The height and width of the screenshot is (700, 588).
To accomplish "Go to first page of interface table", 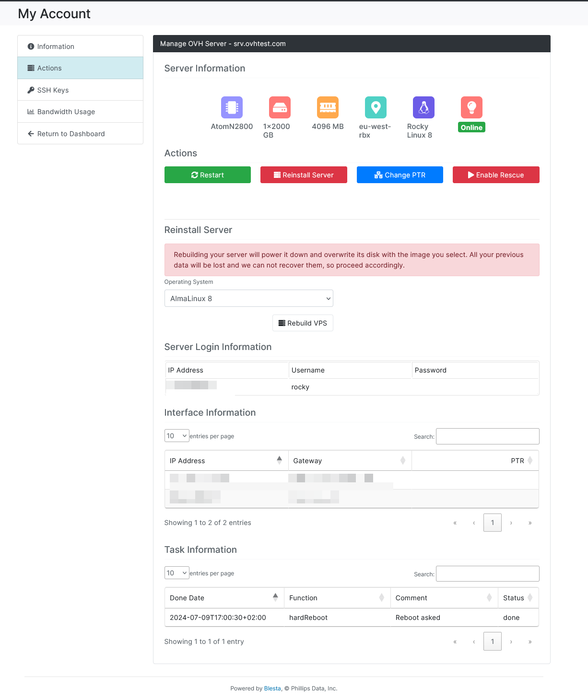I will pyautogui.click(x=455, y=523).
